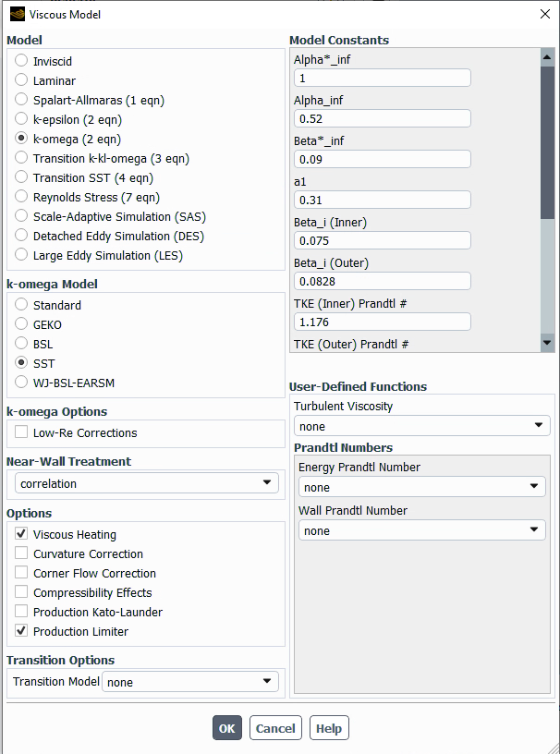Viewport: 560px width, 754px height.
Task: Click OK to confirm viscous model
Action: pyautogui.click(x=227, y=728)
